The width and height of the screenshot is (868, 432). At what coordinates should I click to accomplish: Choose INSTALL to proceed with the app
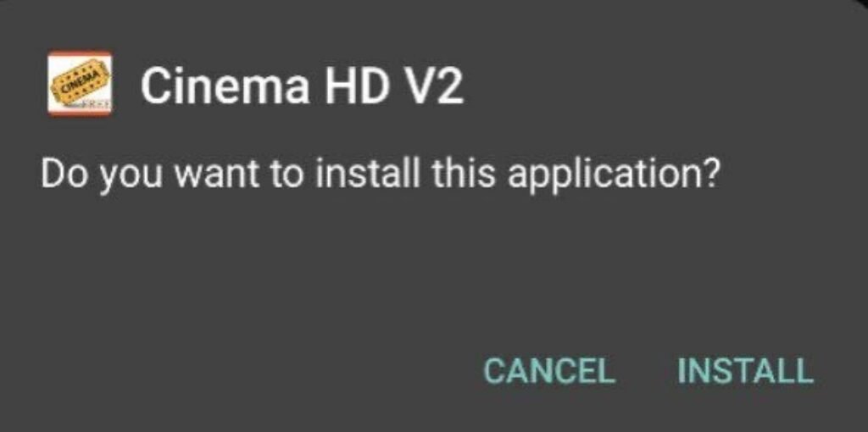coord(745,370)
